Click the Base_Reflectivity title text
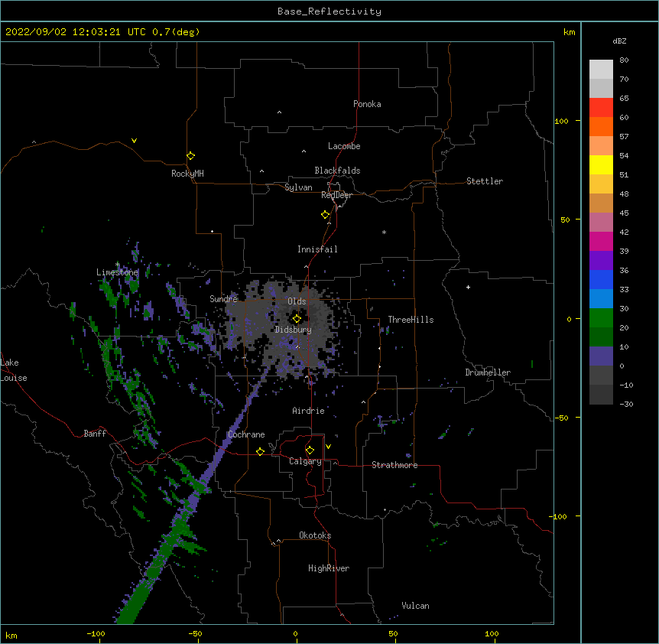This screenshot has width=659, height=644. tap(329, 11)
